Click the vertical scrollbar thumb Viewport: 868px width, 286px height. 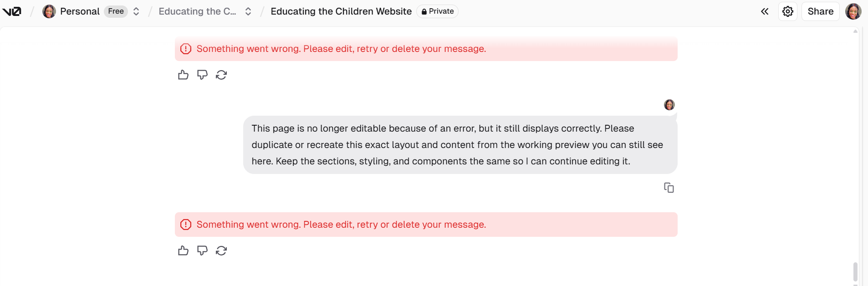coord(855,271)
